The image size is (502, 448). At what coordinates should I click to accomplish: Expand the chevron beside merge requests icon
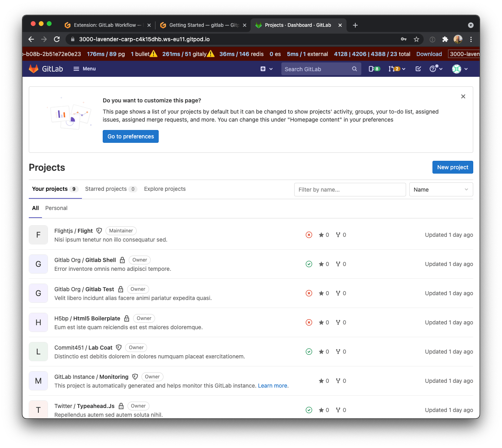404,69
